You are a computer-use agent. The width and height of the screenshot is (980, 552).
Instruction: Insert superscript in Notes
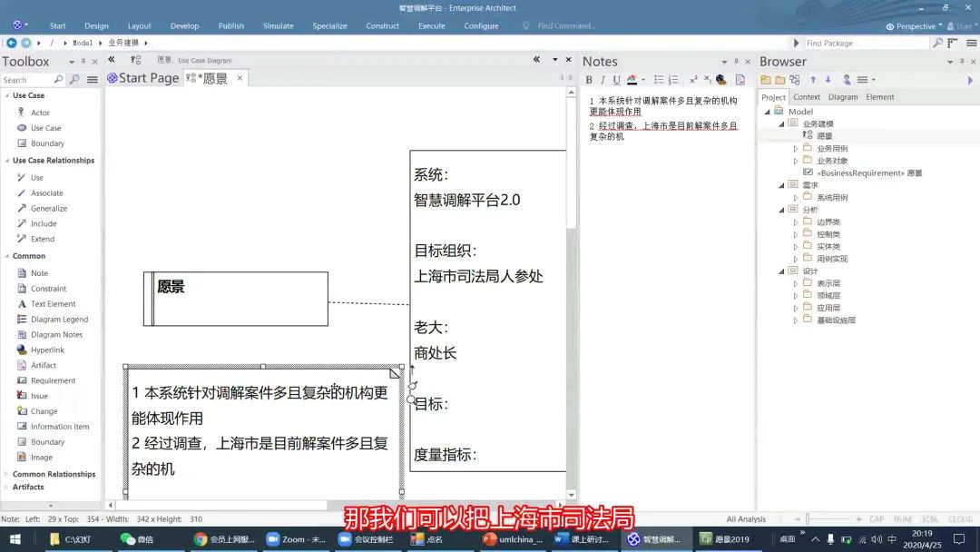693,79
